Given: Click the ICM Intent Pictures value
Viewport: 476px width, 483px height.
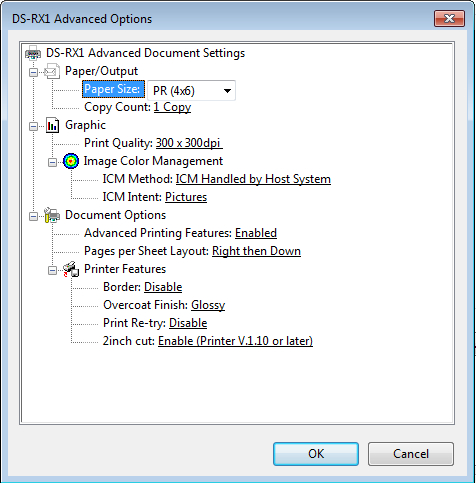Looking at the screenshot, I should tap(186, 197).
